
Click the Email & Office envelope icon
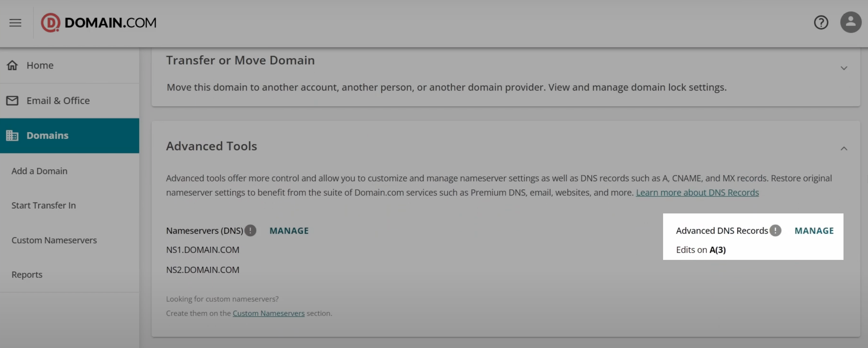tap(12, 101)
